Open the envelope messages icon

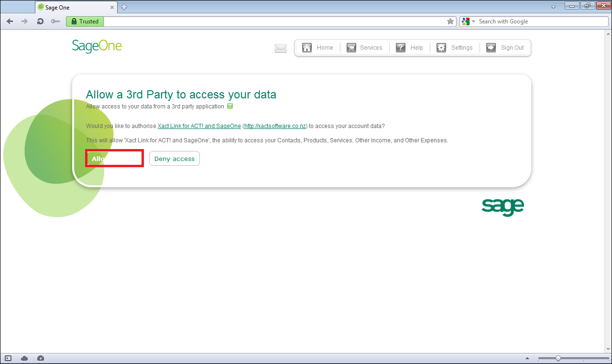(281, 48)
